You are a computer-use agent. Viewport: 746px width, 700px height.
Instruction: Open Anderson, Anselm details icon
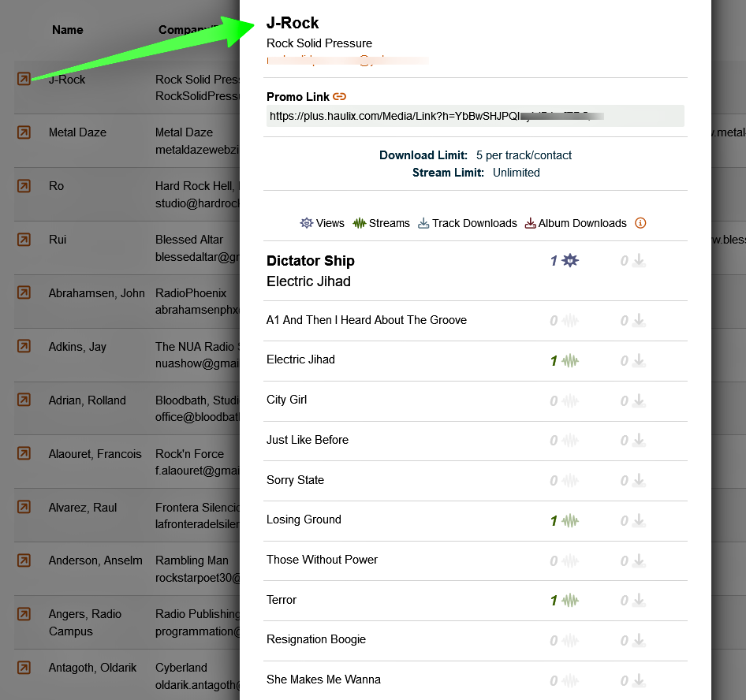[x=24, y=560]
